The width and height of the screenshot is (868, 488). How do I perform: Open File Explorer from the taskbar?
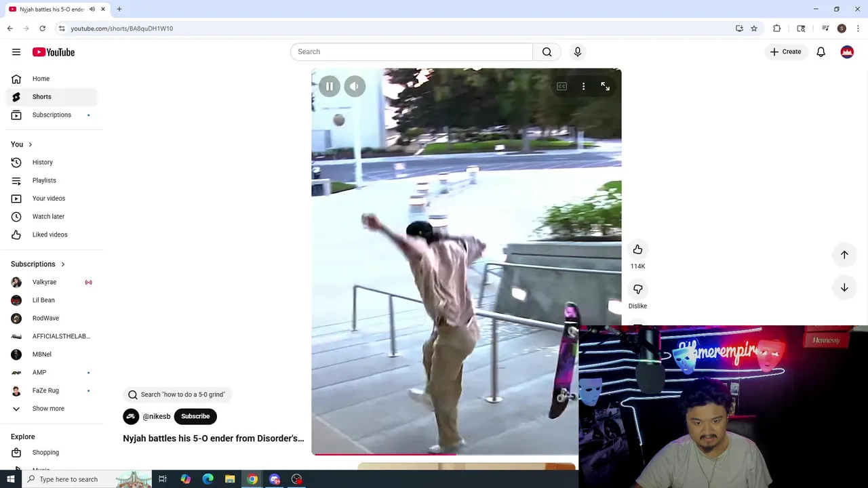[230, 479]
